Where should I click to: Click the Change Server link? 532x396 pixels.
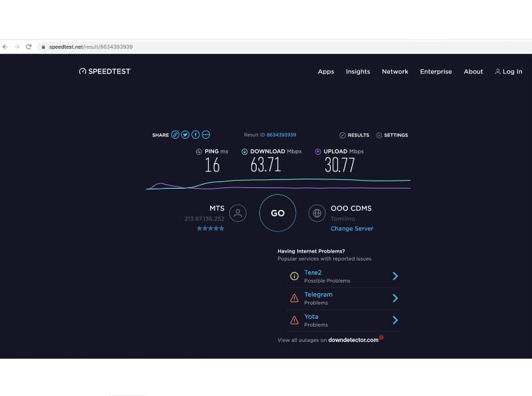point(352,229)
